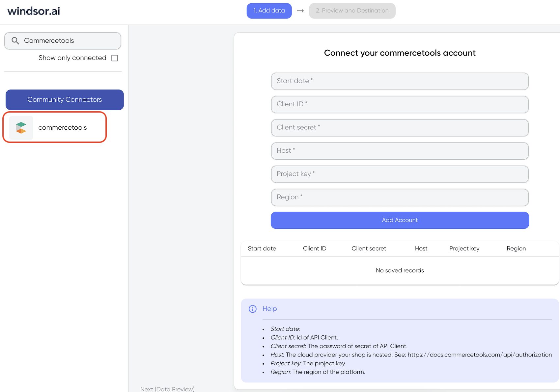Image resolution: width=560 pixels, height=392 pixels.
Task: Click into the Client secret field
Action: click(x=400, y=128)
